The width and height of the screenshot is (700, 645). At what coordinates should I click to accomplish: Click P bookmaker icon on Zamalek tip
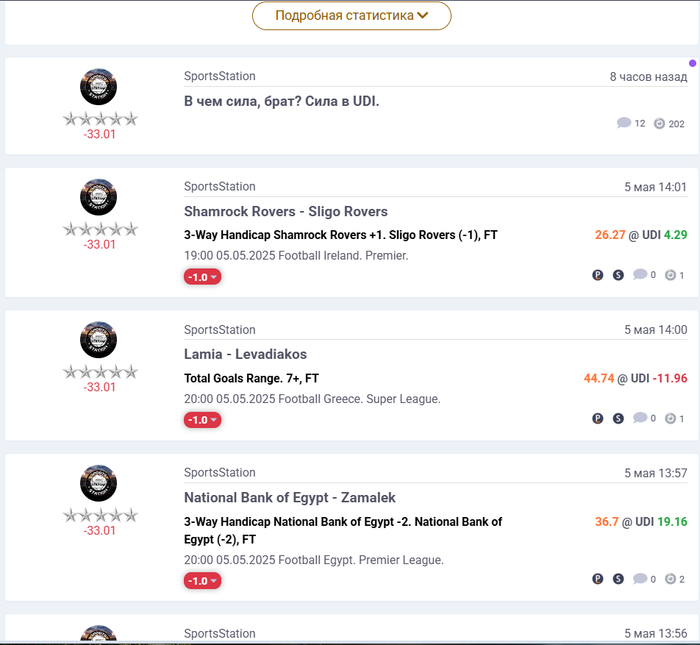(598, 579)
